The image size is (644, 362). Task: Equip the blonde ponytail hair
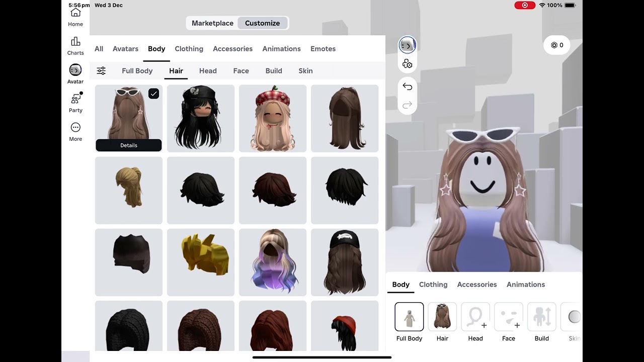point(129,191)
